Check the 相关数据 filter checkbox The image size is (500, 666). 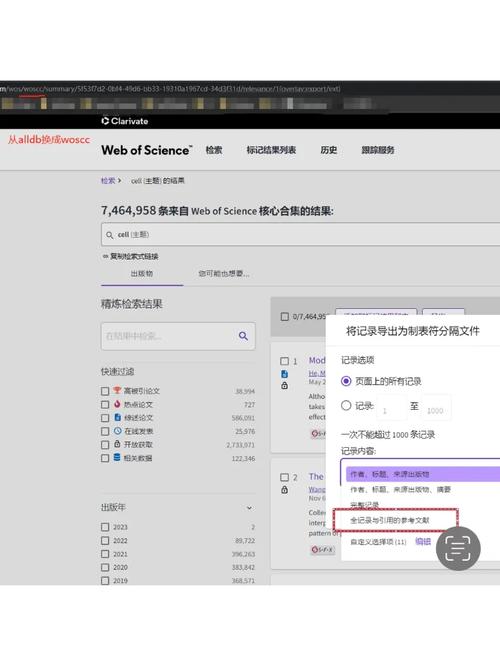pos(105,458)
